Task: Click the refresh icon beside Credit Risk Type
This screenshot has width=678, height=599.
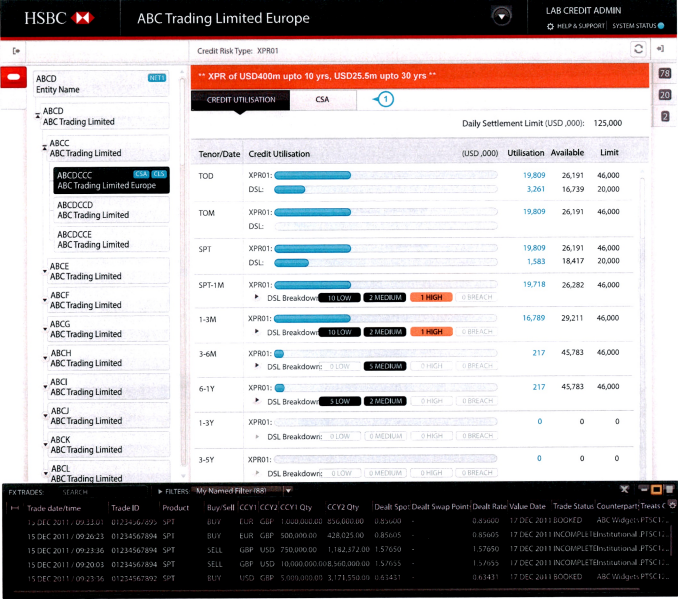Action: click(637, 48)
